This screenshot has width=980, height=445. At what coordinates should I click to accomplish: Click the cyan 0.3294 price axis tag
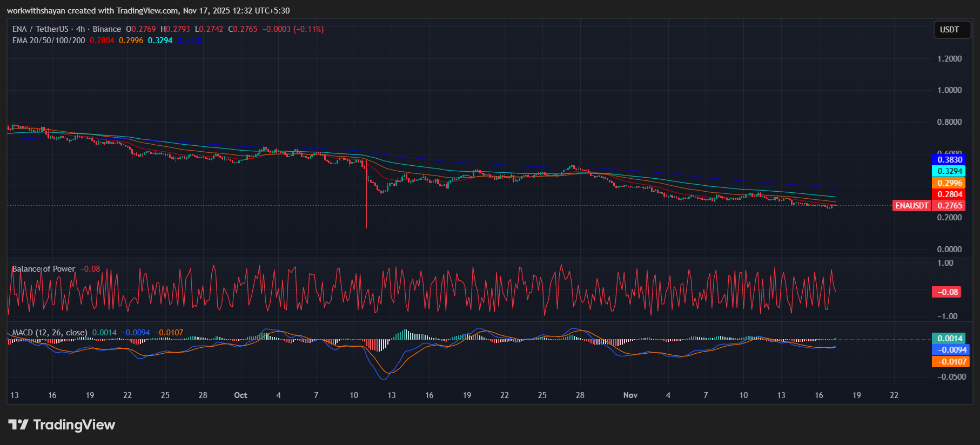tap(950, 171)
